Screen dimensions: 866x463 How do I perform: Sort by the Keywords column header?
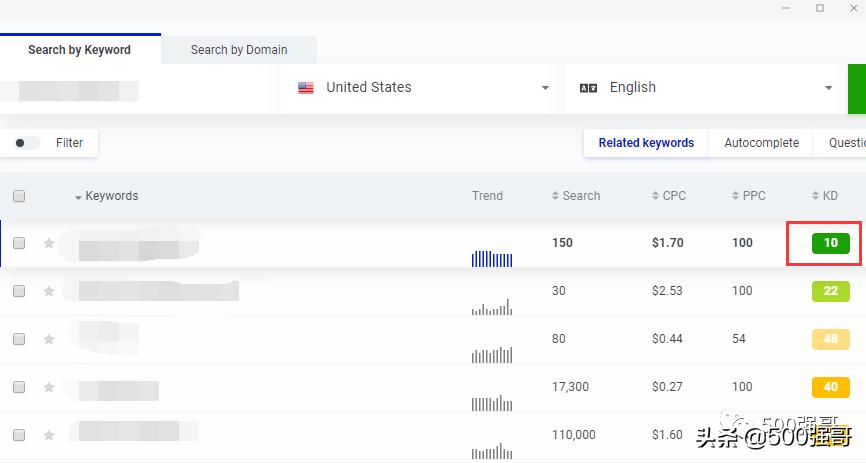[111, 196]
